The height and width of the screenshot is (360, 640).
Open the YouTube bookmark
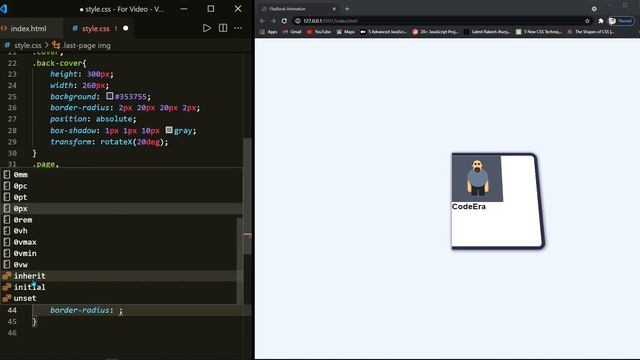click(319, 32)
